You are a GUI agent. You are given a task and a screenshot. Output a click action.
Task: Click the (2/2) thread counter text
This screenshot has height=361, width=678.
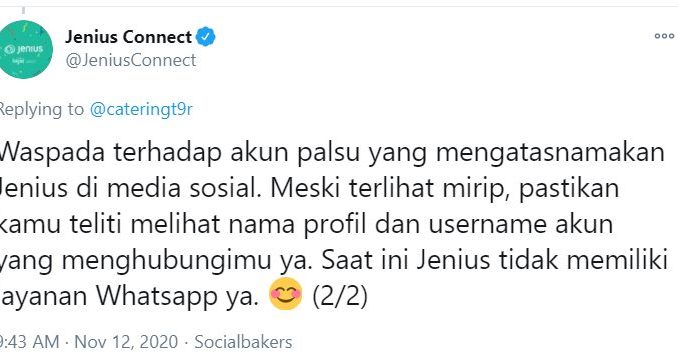point(340,296)
